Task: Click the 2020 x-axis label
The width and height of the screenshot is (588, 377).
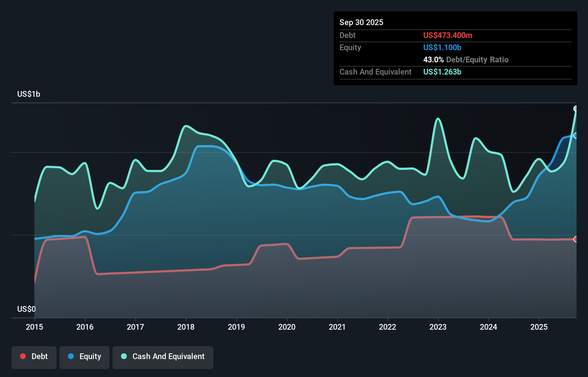Action: point(287,327)
